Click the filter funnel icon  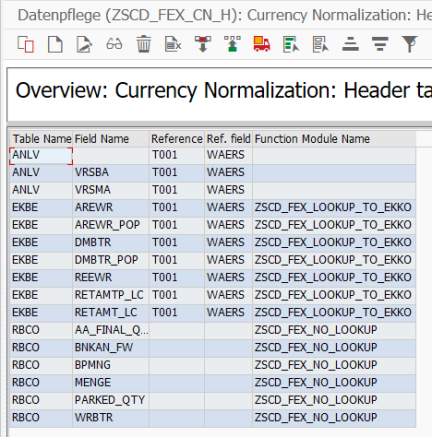click(x=409, y=44)
